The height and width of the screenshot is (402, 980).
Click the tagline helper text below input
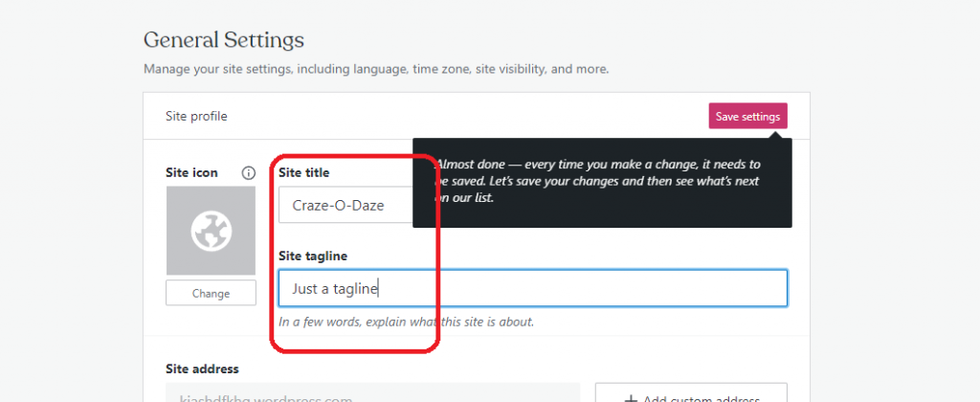click(x=406, y=323)
